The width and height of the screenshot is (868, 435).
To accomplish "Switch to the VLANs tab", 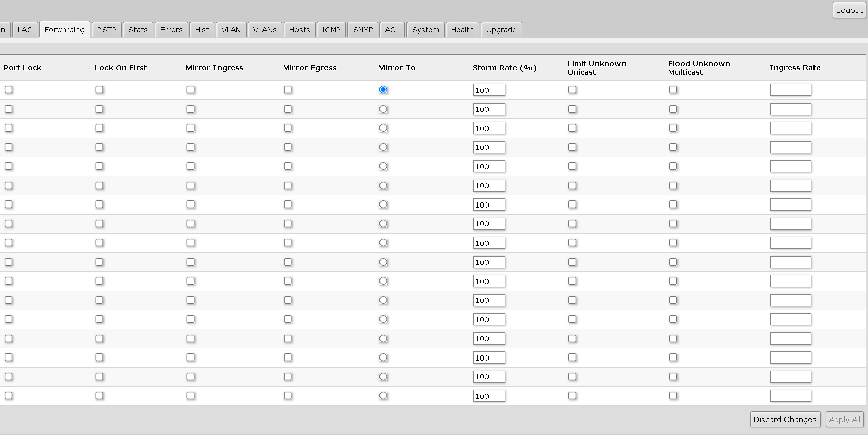I will point(264,30).
